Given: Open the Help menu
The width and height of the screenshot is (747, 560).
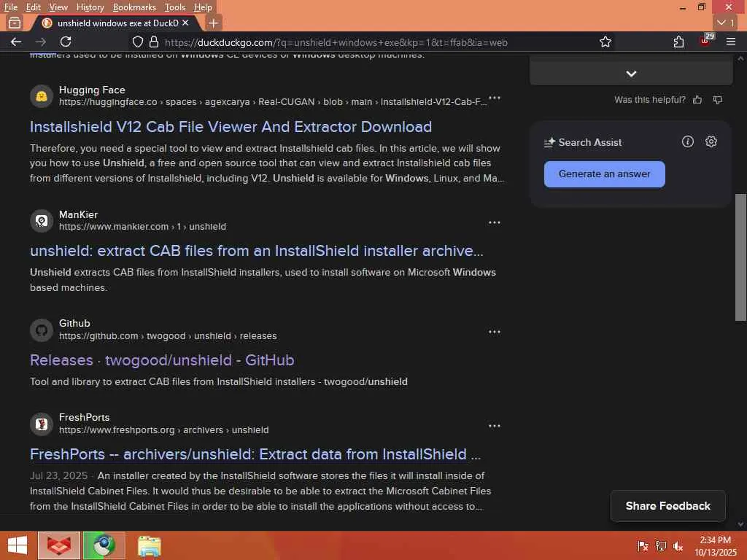Looking at the screenshot, I should pos(203,7).
